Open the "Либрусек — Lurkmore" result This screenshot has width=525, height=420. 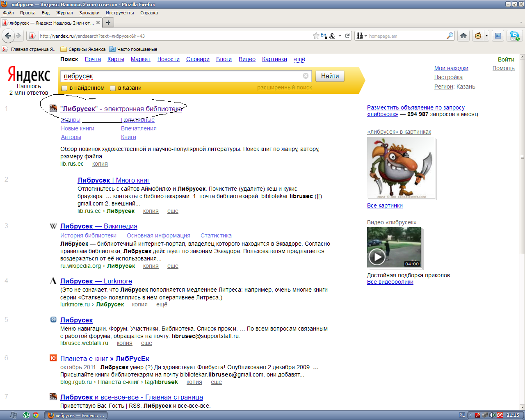[96, 281]
